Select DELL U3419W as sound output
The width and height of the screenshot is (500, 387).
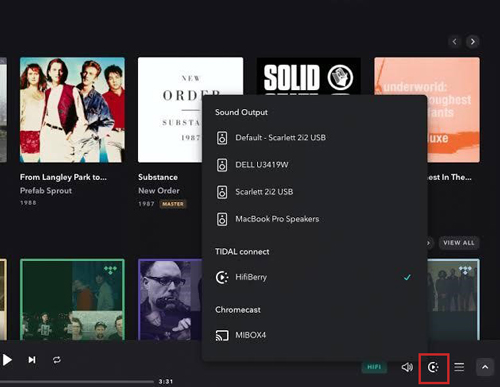(315, 165)
